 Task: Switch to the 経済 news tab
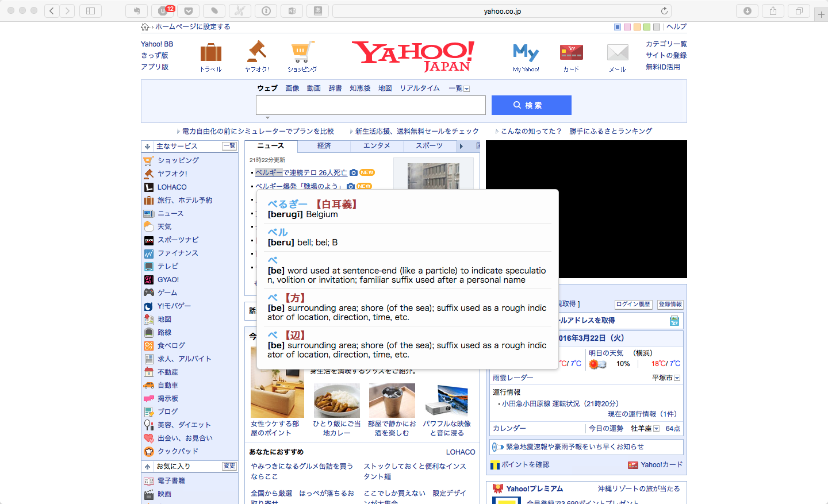click(324, 146)
